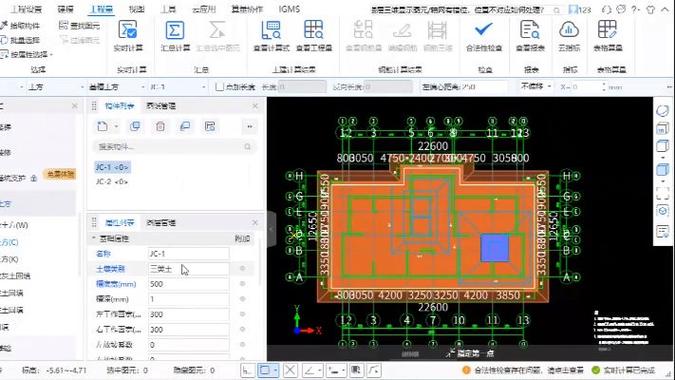Image resolution: width=675 pixels, height=380 pixels.
Task: Click the search magnifier in component search box
Action: [x=248, y=147]
